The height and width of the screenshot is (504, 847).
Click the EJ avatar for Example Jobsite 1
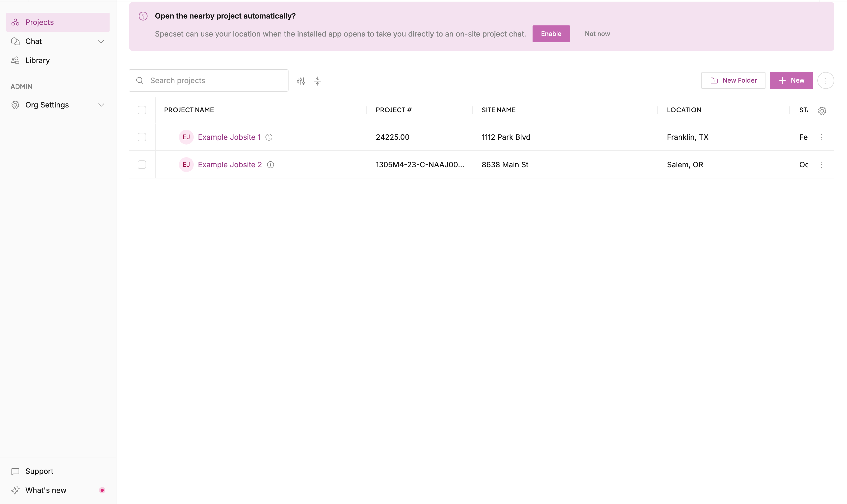186,137
